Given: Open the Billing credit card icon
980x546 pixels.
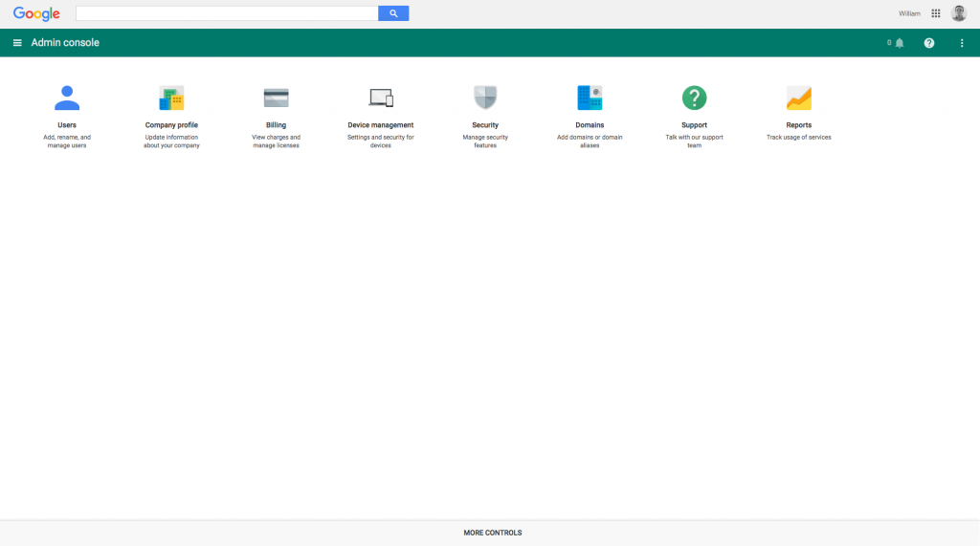Looking at the screenshot, I should coord(276,98).
